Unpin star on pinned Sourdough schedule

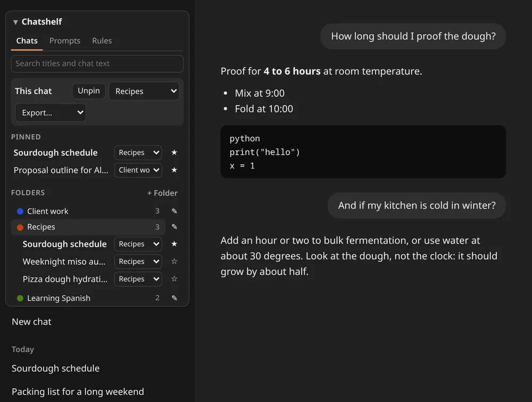point(174,153)
